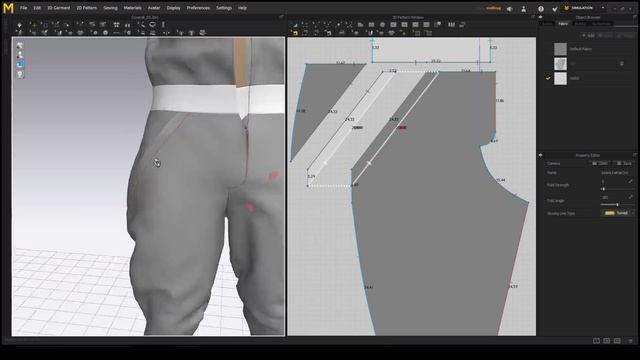Viewport: 640px width, 360px height.
Task: Toggle the check mark on the third fabric
Action: click(548, 78)
